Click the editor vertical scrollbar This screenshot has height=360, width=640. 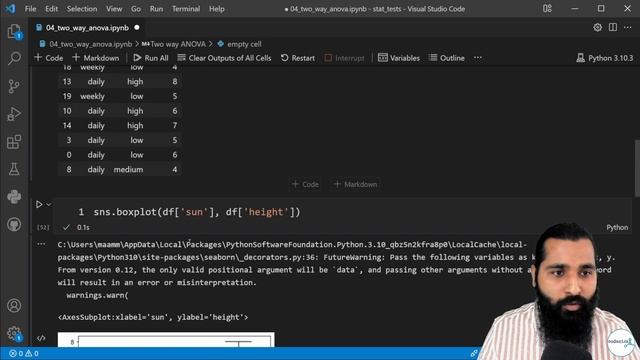coord(637,167)
